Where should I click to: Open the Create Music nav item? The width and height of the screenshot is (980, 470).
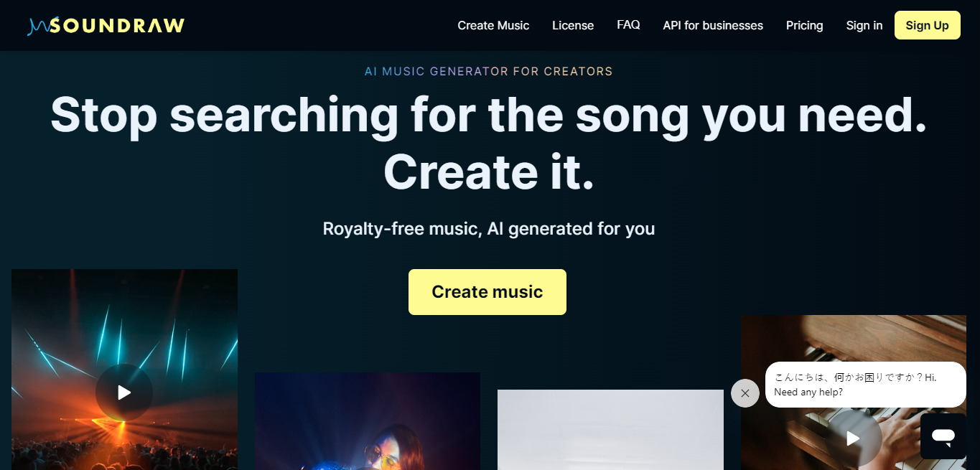coord(493,25)
